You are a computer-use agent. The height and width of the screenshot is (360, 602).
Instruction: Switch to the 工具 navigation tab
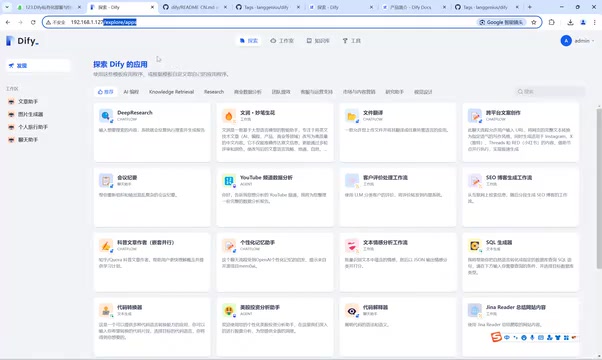pyautogui.click(x=351, y=41)
